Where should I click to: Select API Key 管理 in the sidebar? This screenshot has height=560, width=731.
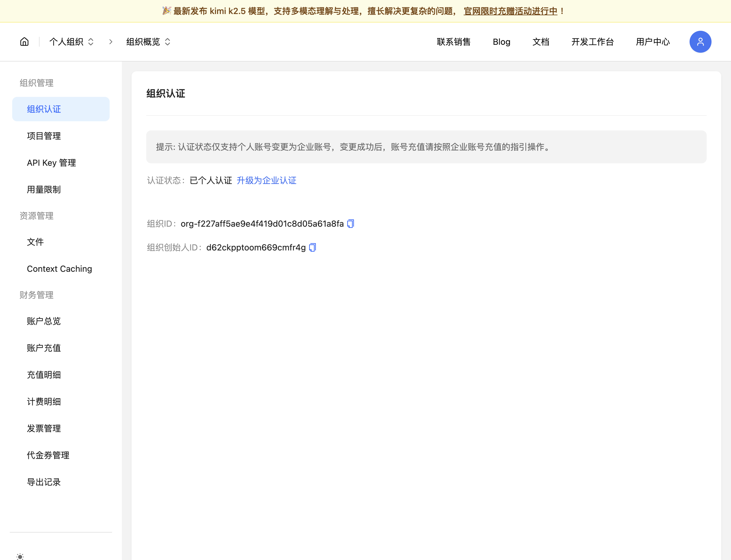click(51, 163)
